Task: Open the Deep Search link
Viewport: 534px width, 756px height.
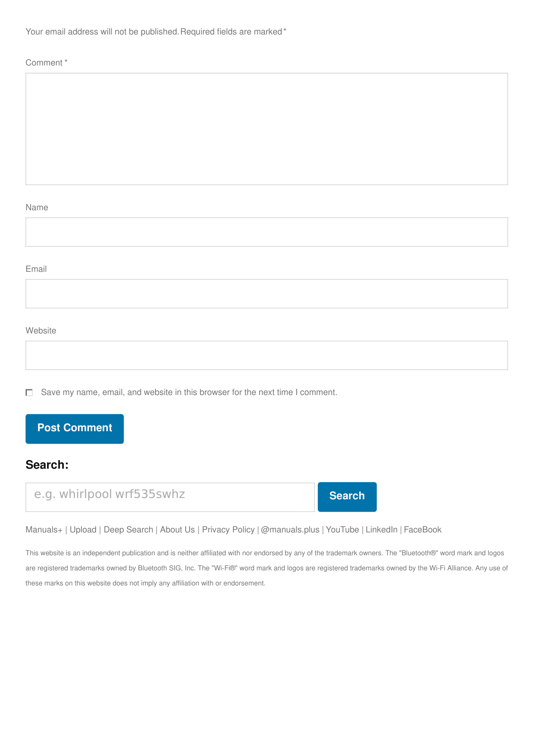Action: [x=128, y=530]
